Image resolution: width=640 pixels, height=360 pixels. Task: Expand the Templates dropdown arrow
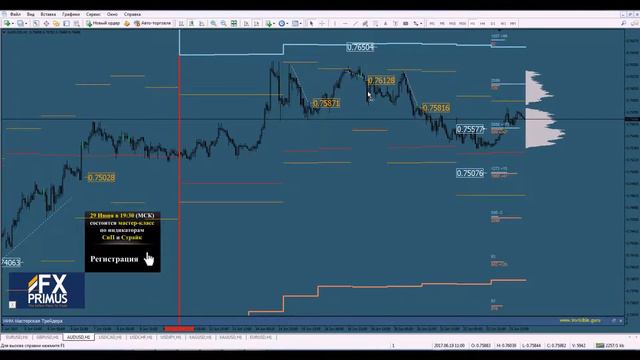coord(301,24)
